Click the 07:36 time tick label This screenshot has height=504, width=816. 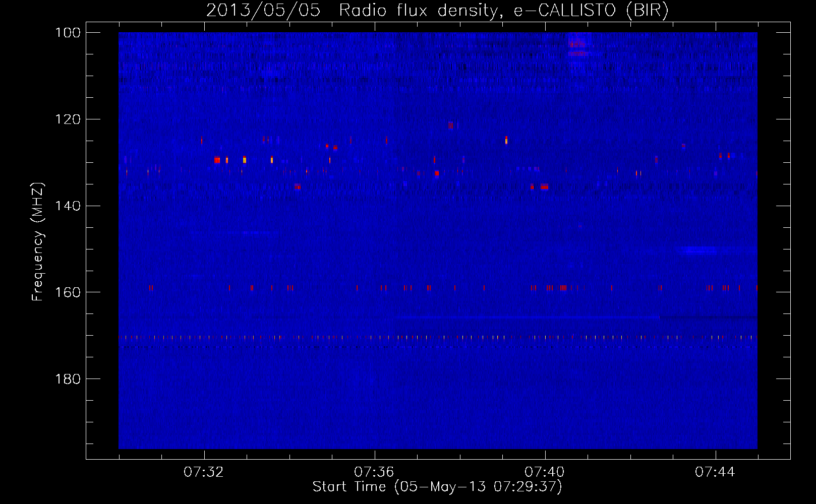coord(374,472)
